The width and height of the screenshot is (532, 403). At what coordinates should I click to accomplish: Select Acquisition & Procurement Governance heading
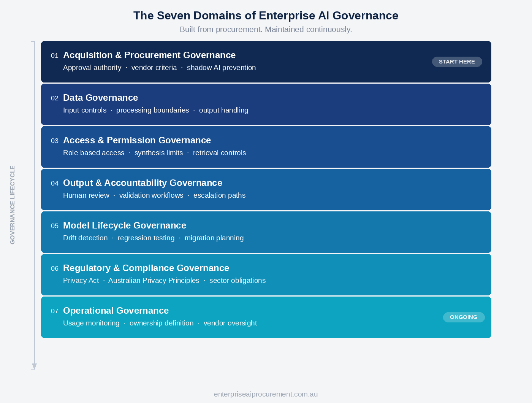(149, 55)
